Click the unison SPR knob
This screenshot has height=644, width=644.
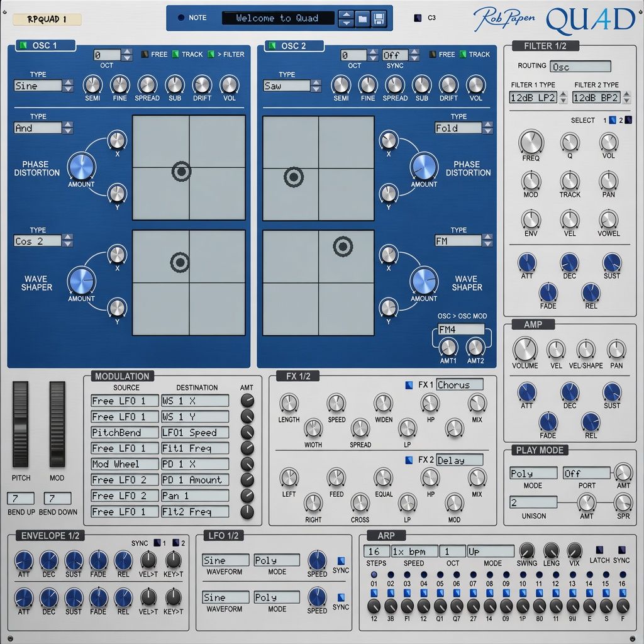coord(623,502)
